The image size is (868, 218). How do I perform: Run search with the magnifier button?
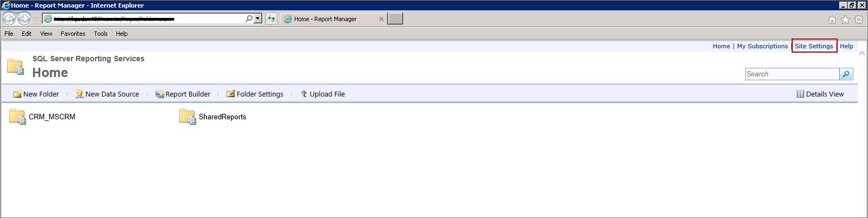click(x=846, y=74)
